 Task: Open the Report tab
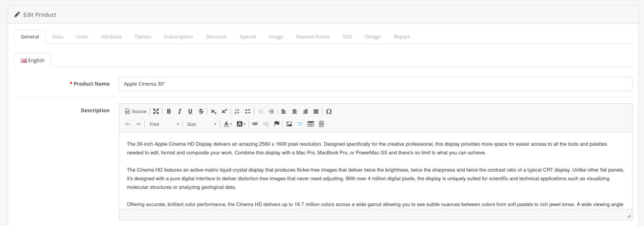pyautogui.click(x=402, y=37)
